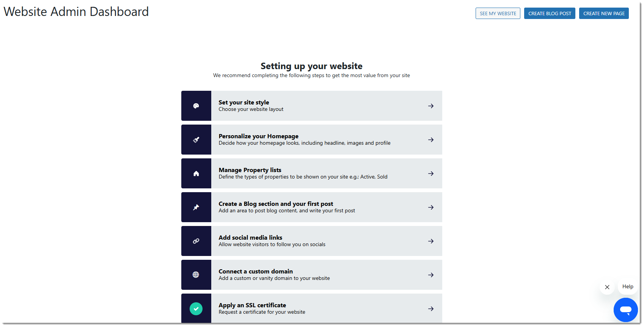Open 'Set your site style' step
This screenshot has height=327, width=644.
312,106
